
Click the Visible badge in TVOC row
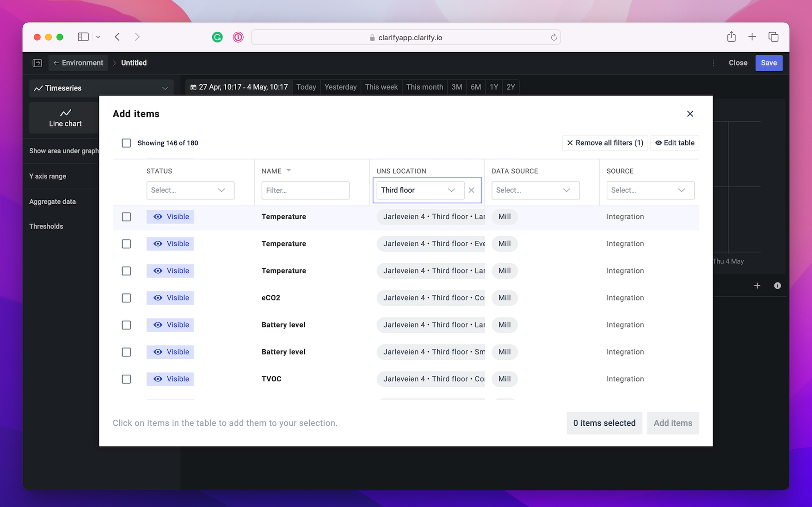pos(170,379)
